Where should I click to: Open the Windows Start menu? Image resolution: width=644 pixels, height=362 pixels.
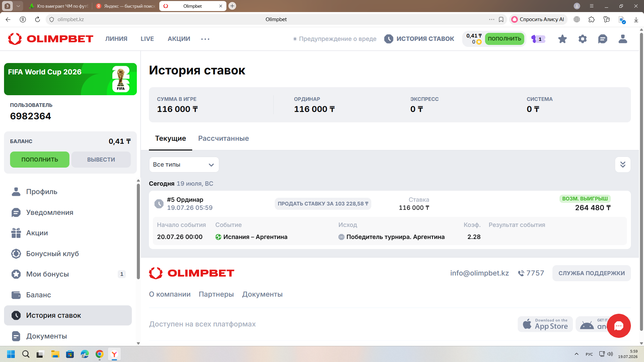(x=11, y=354)
